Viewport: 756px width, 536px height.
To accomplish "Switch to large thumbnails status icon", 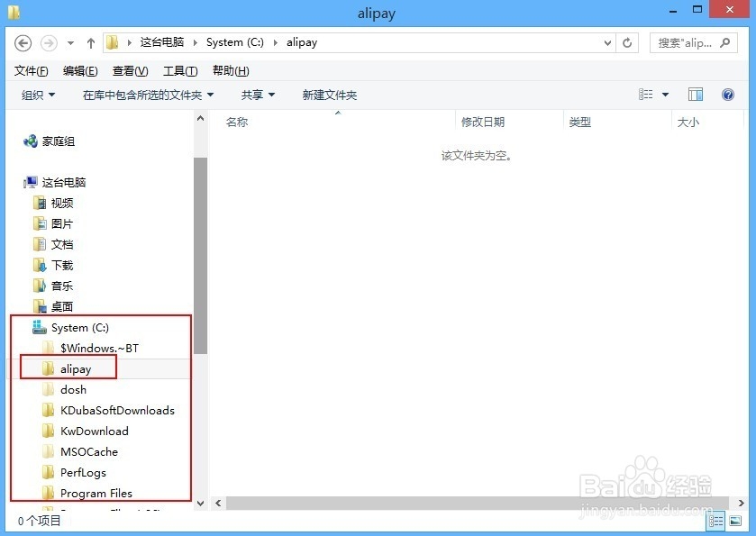I will pyautogui.click(x=735, y=521).
